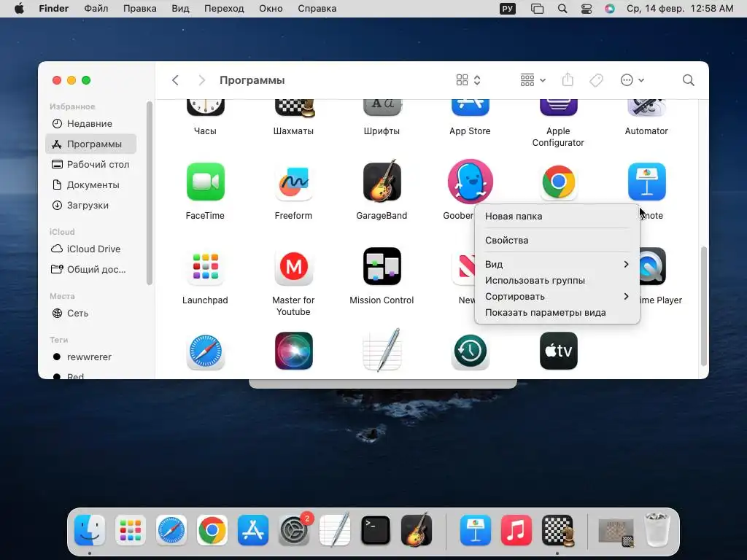Click the Share toolbar icon
This screenshot has width=747, height=560.
click(568, 79)
